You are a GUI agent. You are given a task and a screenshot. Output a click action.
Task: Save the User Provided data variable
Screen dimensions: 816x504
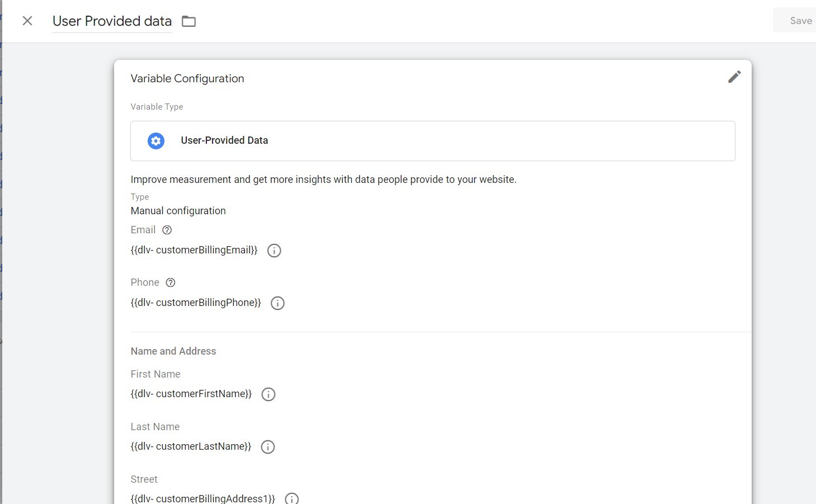coord(801,20)
